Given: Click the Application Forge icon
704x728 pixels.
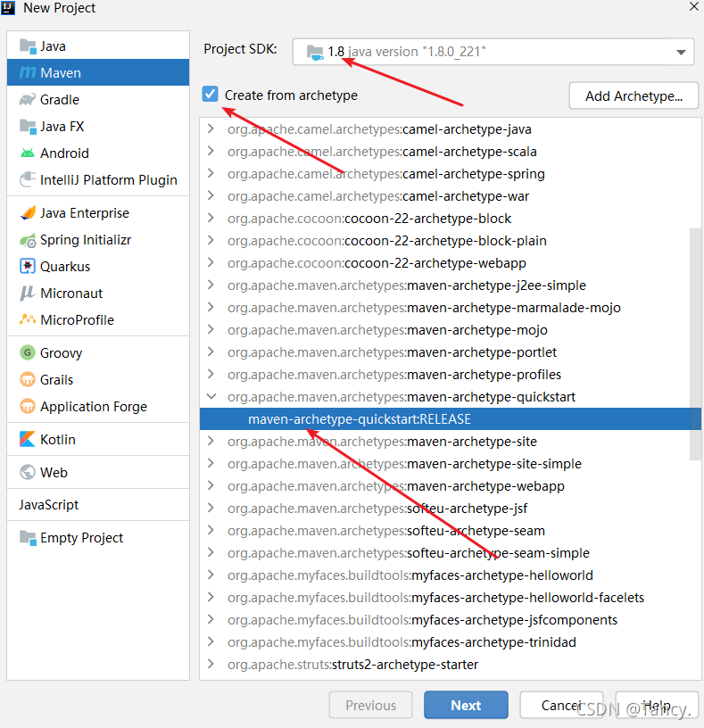Looking at the screenshot, I should (x=28, y=406).
